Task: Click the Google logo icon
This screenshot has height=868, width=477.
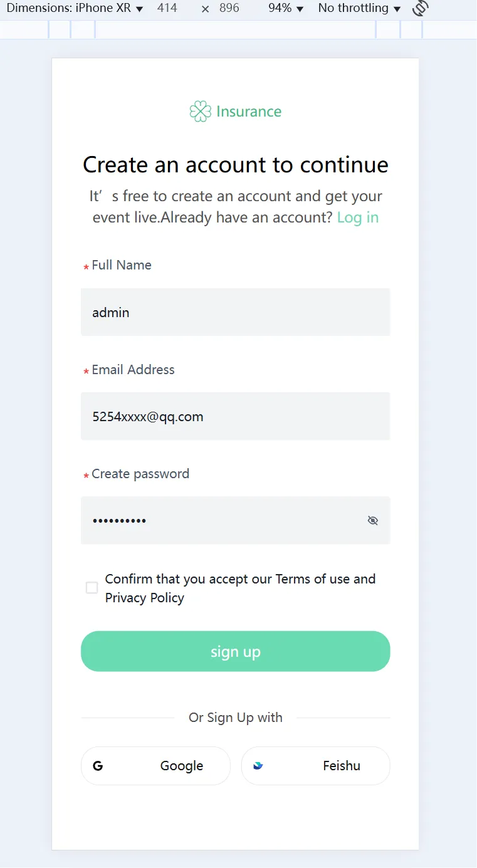Action: (x=98, y=766)
